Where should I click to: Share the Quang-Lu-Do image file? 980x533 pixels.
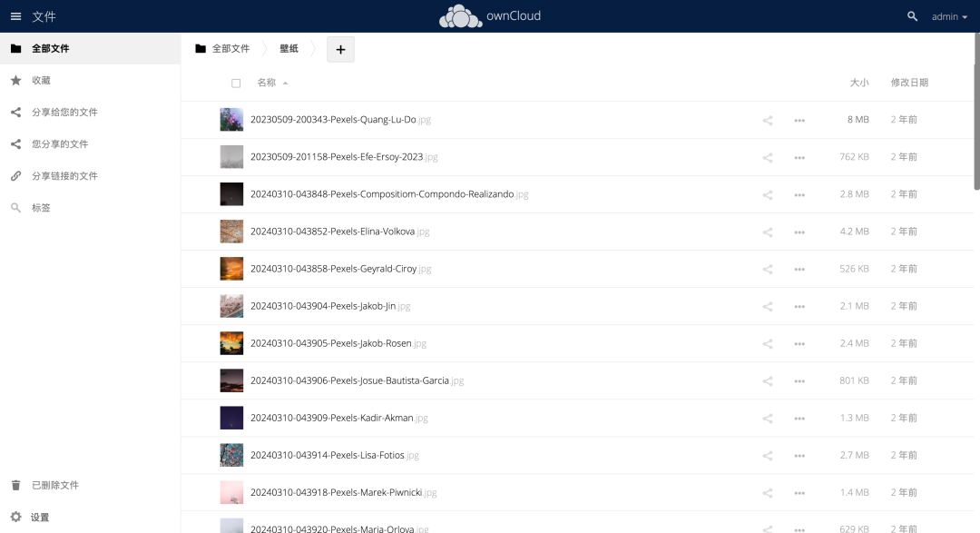768,120
